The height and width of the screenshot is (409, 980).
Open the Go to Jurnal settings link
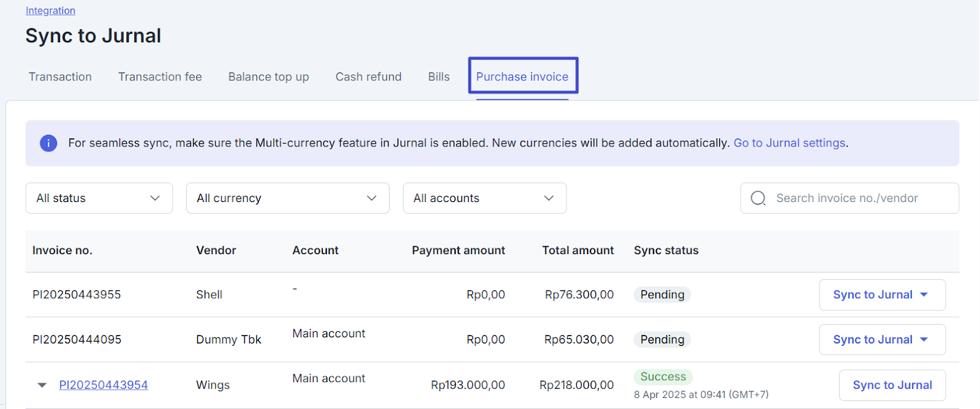790,143
